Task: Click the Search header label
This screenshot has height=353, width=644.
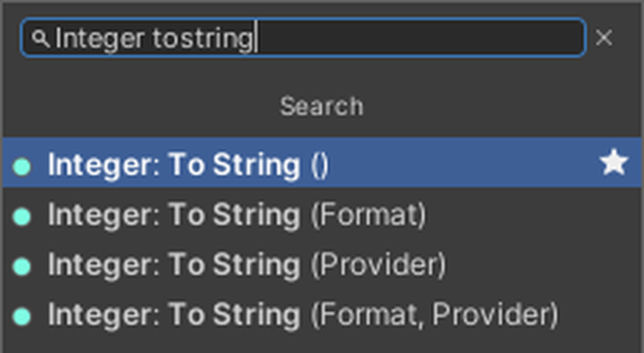Action: 322,106
